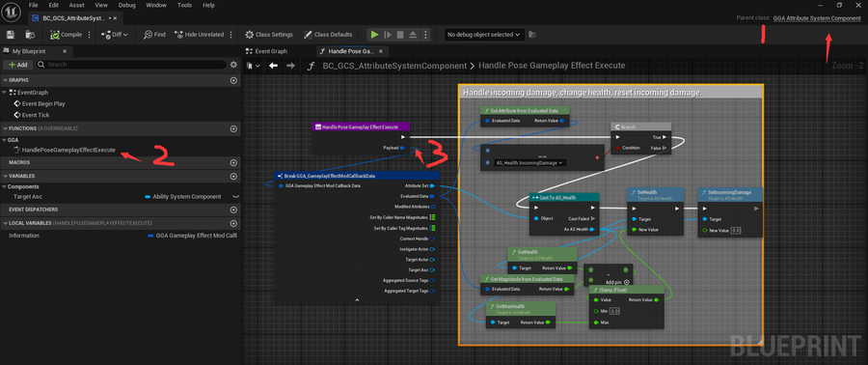Collapse the GRAPHS section
This screenshot has height=365, width=868.
(5, 80)
